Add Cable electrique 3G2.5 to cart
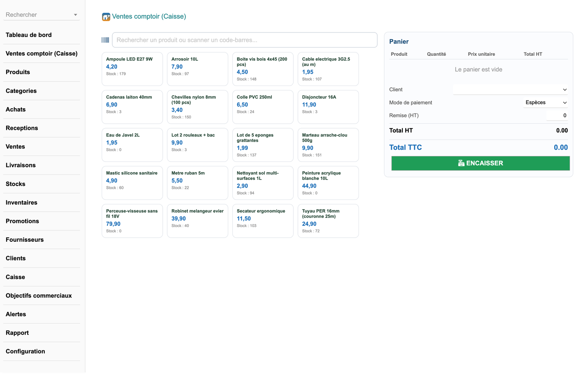Image resolution: width=588 pixels, height=374 pixels. coord(328,69)
